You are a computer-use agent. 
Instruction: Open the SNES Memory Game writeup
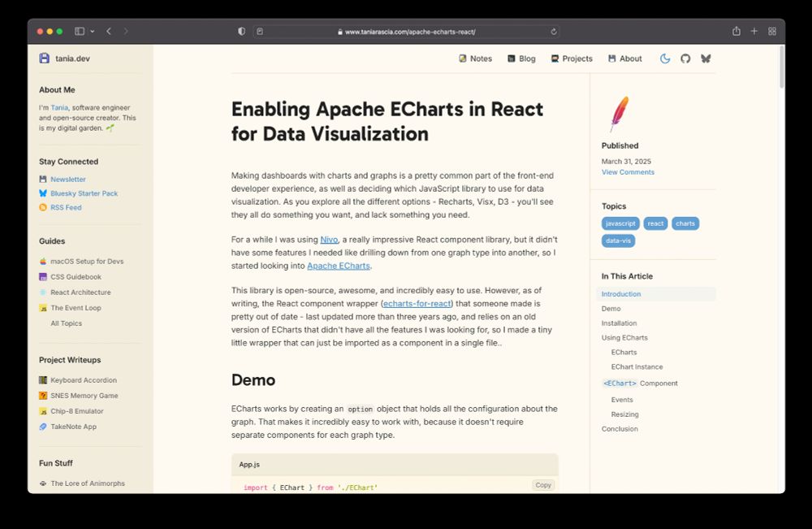(84, 396)
